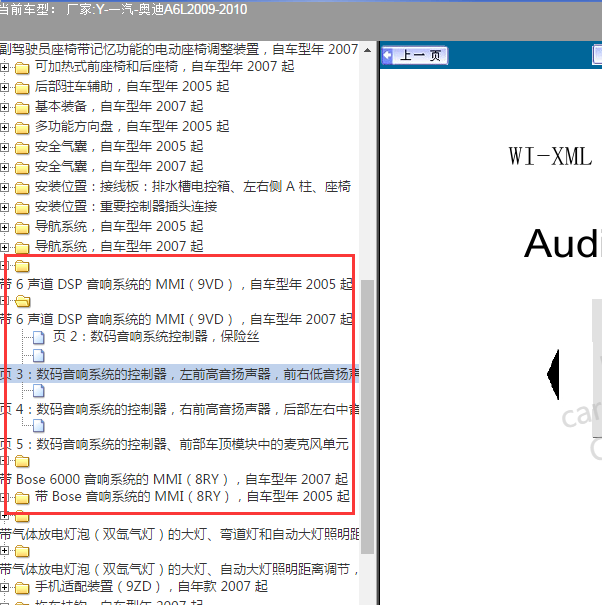
Task: Expand 导航系统 2005 tree node
Action: coord(4,228)
